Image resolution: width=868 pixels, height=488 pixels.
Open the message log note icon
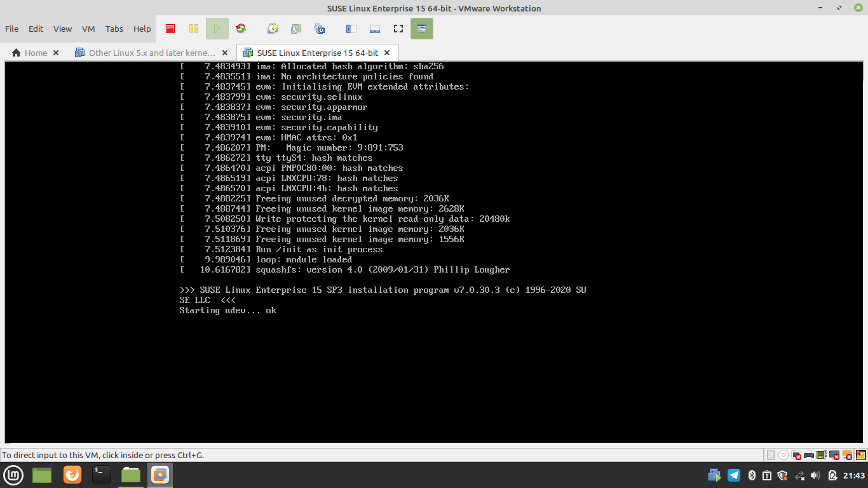coord(861,455)
